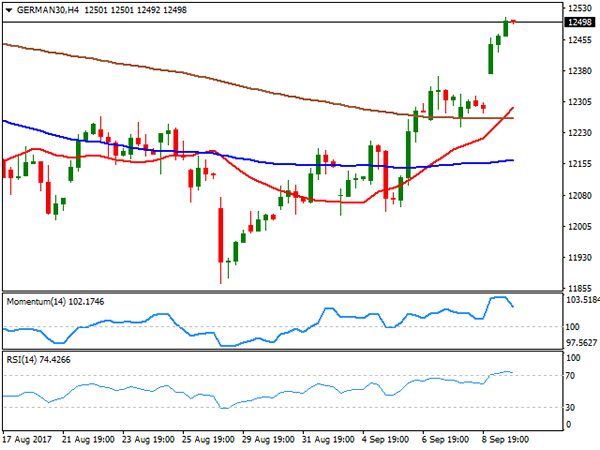Click the tall red candle of 25 Aug low
The image size is (600, 450).
pos(221,235)
